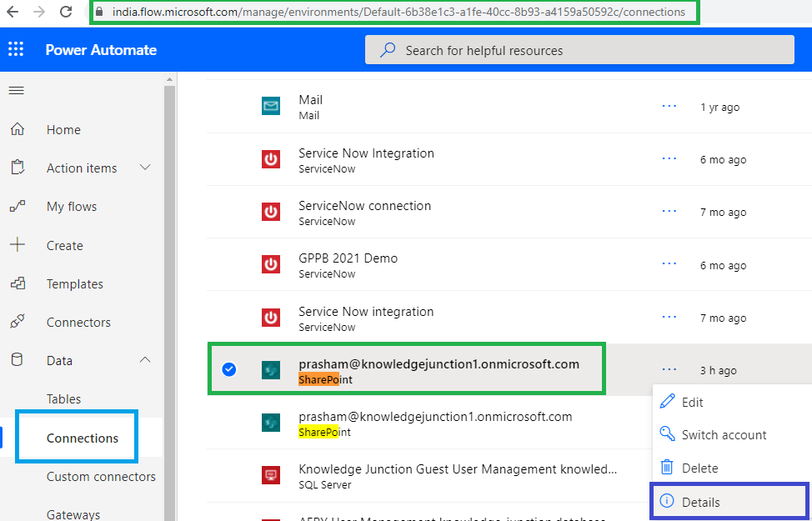
Task: Reload the page with the refresh icon
Action: [66, 12]
